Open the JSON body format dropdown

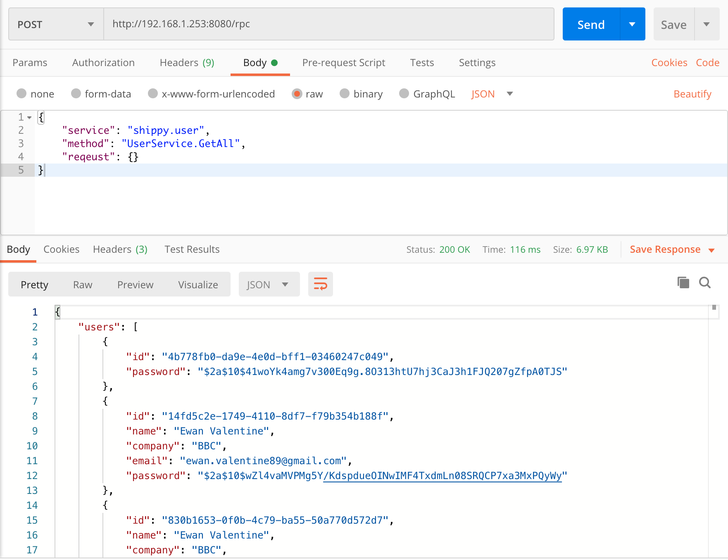[x=492, y=94]
